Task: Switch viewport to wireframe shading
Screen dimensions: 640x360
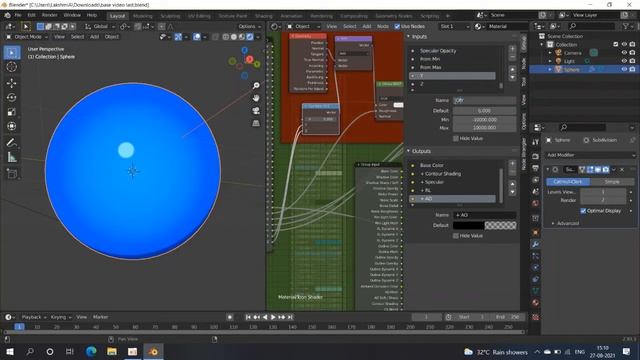Action: click(226, 37)
